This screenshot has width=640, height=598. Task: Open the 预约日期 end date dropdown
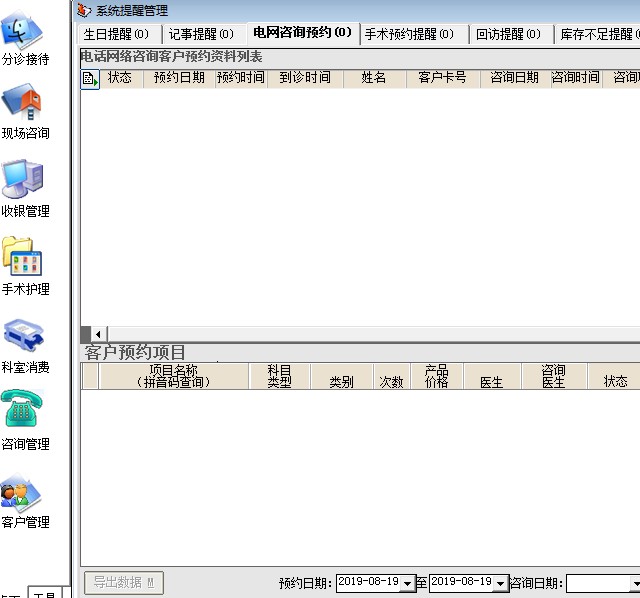point(501,584)
